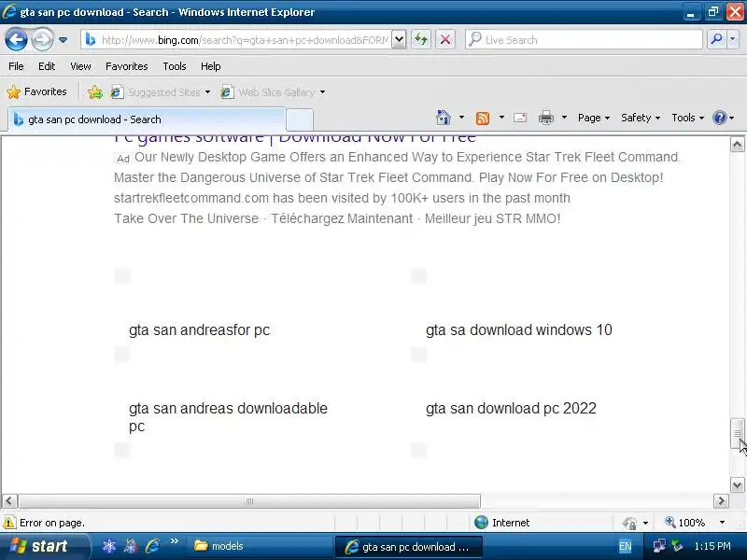Image resolution: width=747 pixels, height=560 pixels.
Task: Open the Favorites menu
Action: [x=127, y=66]
